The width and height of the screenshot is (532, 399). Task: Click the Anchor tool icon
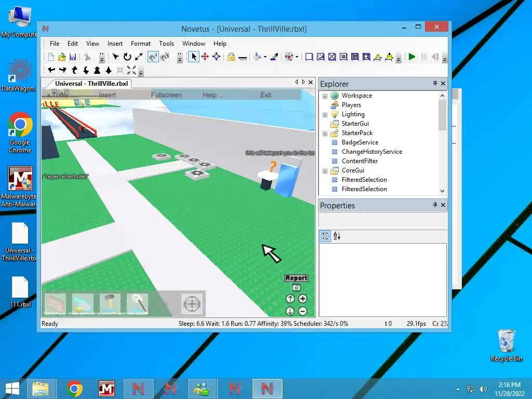pos(242,57)
